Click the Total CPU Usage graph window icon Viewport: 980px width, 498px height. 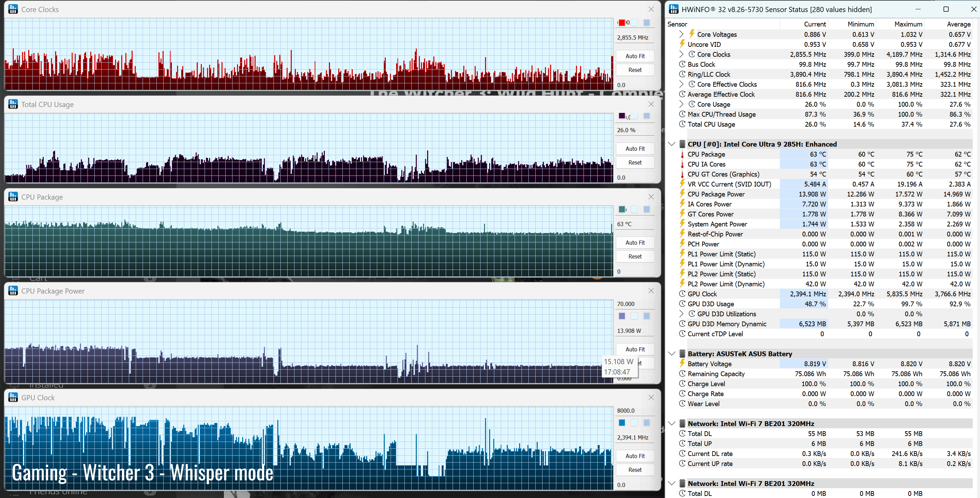coord(13,104)
